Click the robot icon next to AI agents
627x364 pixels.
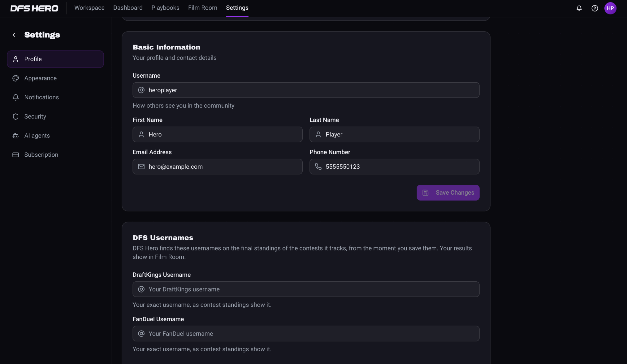(x=15, y=136)
